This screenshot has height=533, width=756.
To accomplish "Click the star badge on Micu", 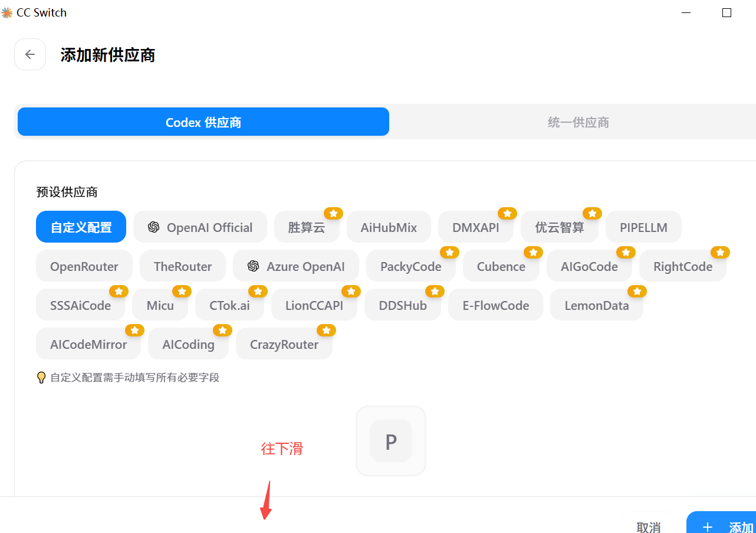I will 182,291.
